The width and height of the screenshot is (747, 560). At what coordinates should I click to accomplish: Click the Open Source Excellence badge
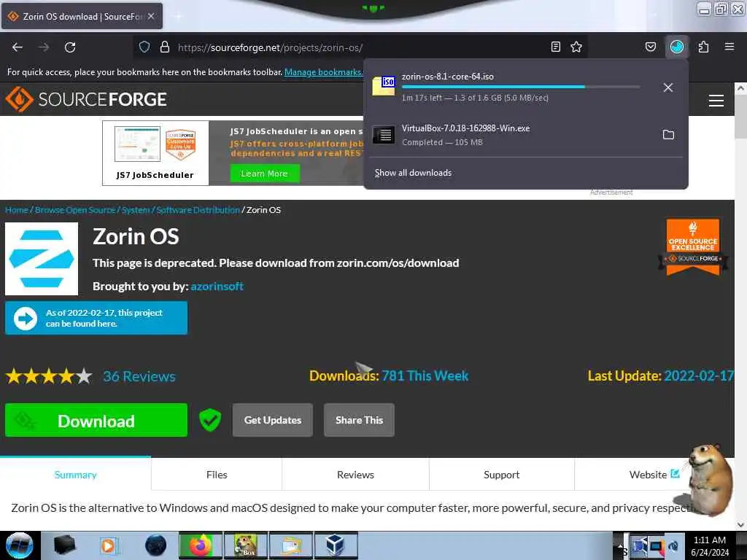click(693, 246)
